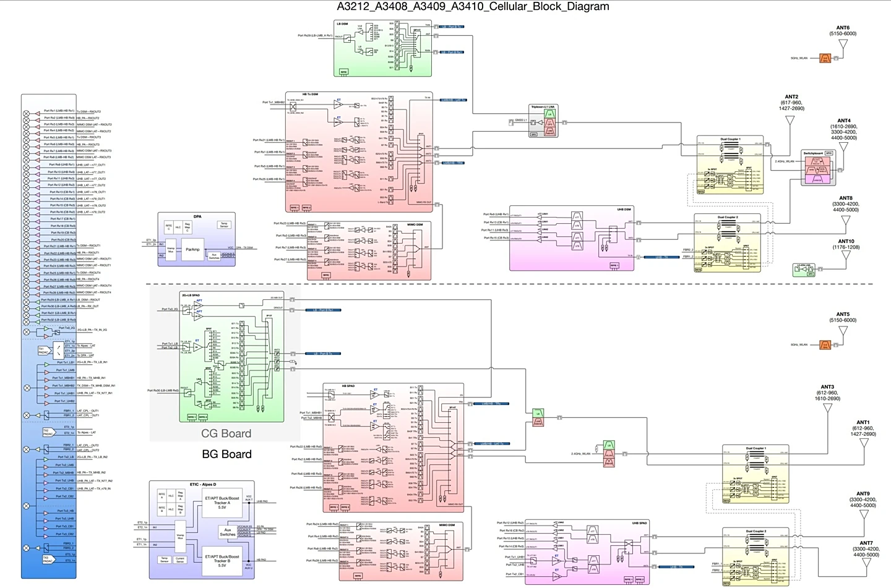Select the ET/APT Buck/Boost Tracker A block
The width and height of the screenshot is (891, 588).
(222, 503)
